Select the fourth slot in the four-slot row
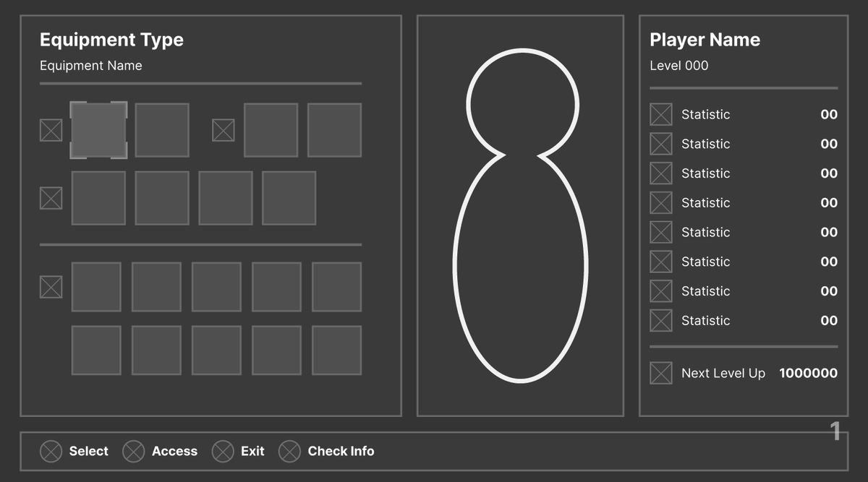 coord(289,198)
